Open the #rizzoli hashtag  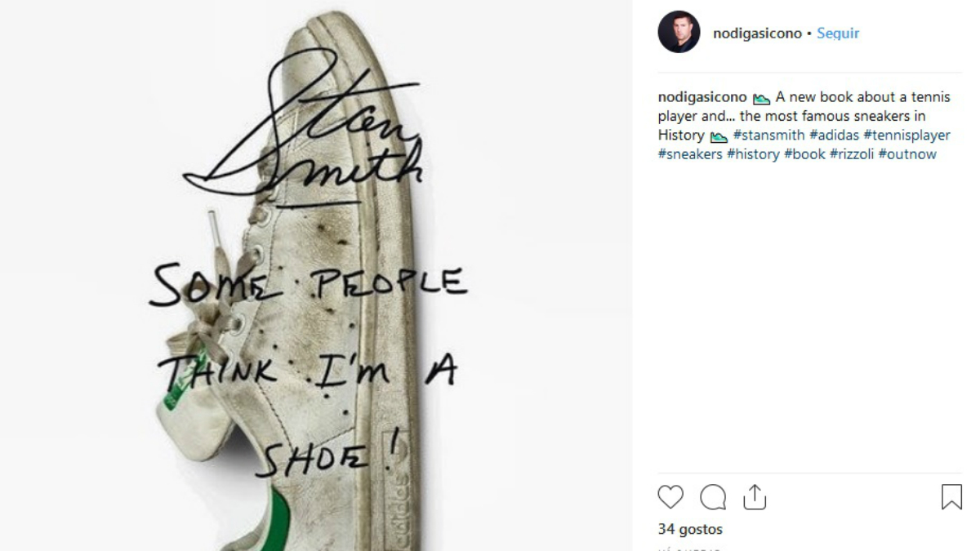pyautogui.click(x=851, y=154)
